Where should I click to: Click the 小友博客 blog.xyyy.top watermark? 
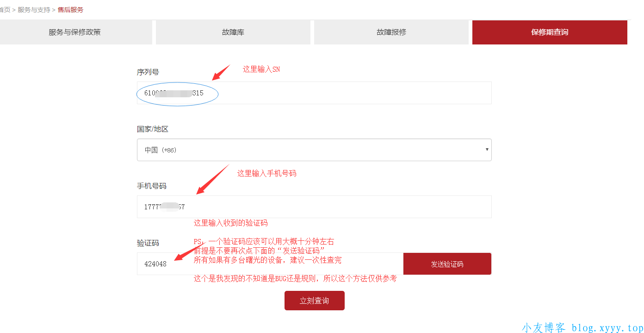point(582,328)
